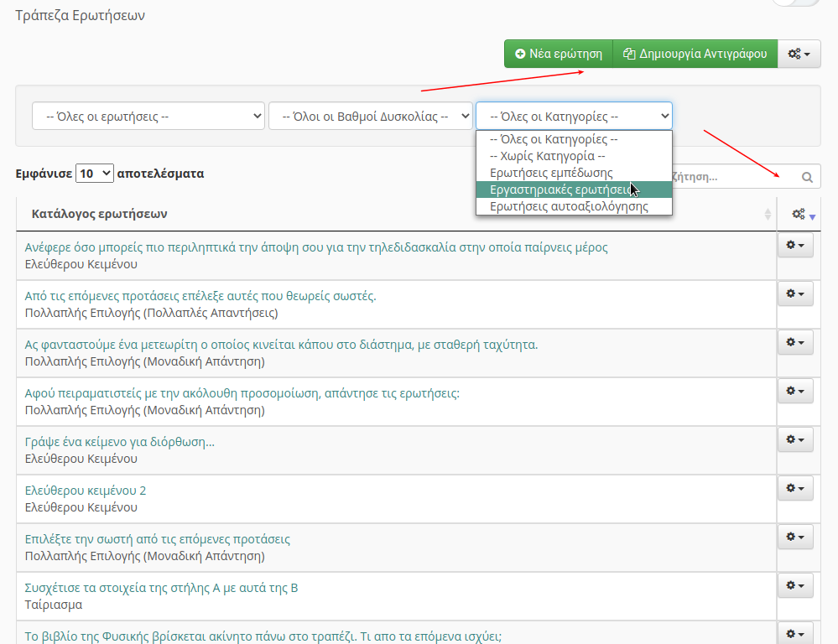This screenshot has height=644, width=838.
Task: Open gear menu for Από τις επόμενες προτάσεις row
Action: (x=795, y=293)
